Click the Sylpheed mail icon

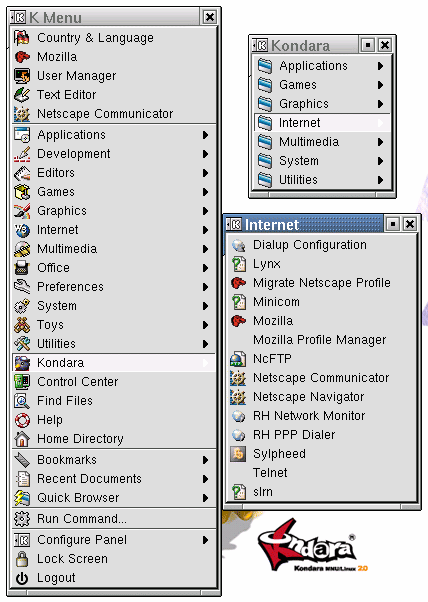click(x=238, y=454)
